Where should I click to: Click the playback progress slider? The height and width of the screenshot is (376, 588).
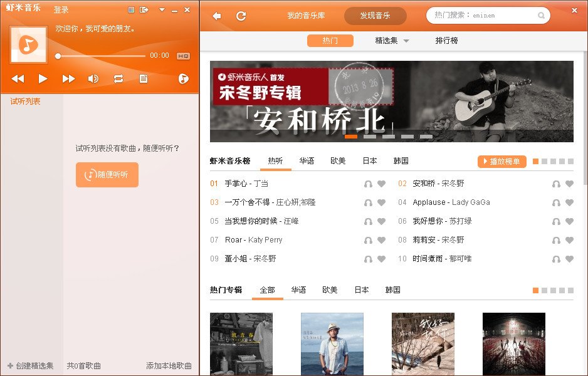100,56
